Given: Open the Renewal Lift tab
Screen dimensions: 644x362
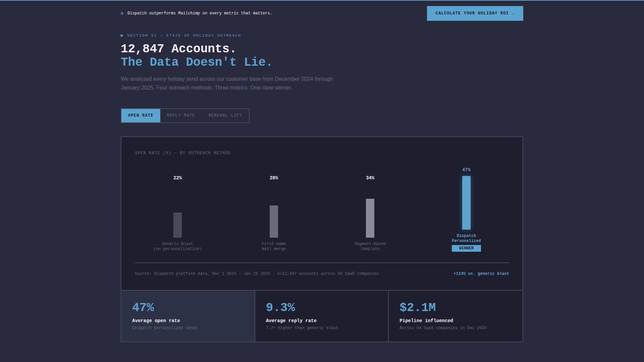Looking at the screenshot, I should (x=225, y=116).
